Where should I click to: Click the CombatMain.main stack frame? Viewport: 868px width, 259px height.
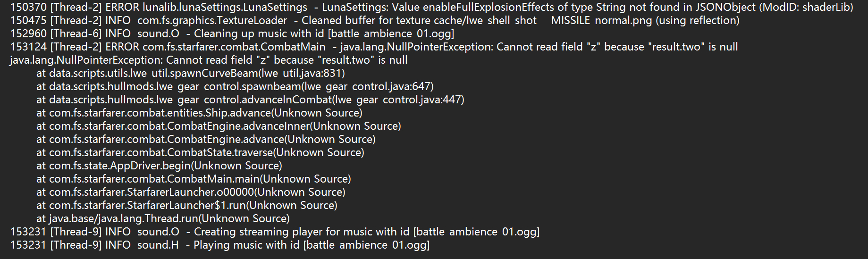tap(194, 179)
